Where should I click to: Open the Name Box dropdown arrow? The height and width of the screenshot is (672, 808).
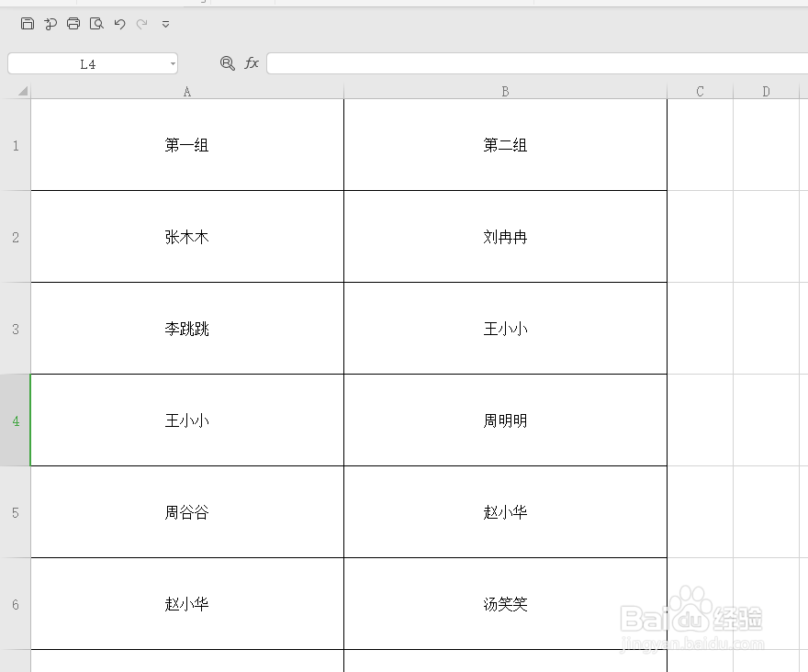173,64
